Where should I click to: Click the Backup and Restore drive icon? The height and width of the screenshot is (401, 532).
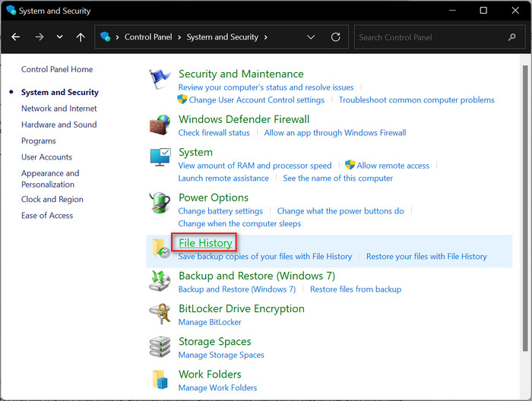pyautogui.click(x=160, y=281)
